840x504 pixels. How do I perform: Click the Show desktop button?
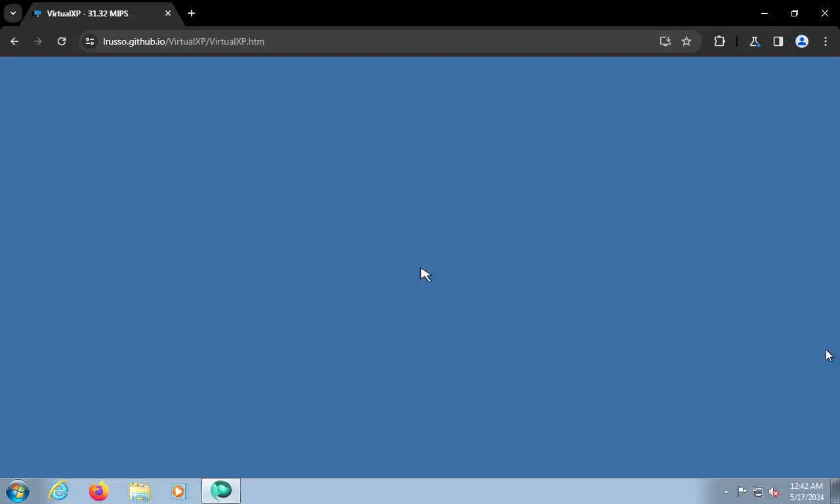[835, 491]
